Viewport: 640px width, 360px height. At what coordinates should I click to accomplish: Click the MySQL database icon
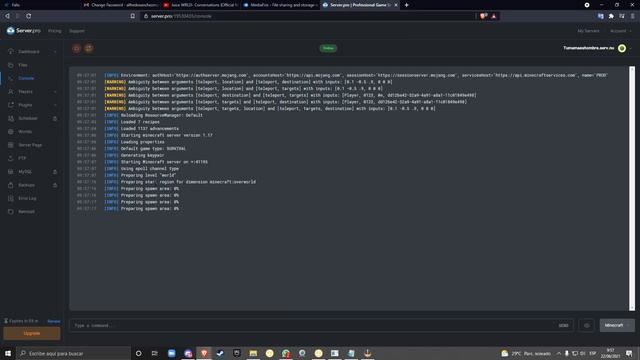(11, 172)
